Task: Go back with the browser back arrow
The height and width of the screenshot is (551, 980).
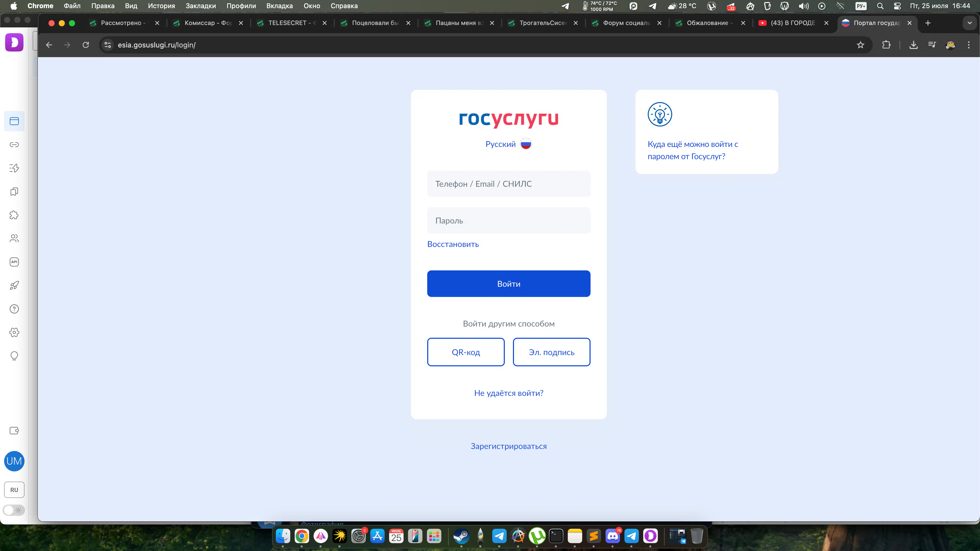Action: pyautogui.click(x=49, y=45)
